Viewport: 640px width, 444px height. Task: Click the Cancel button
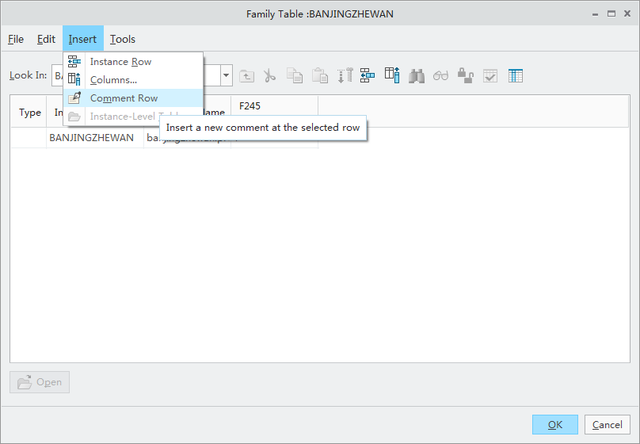click(x=607, y=425)
